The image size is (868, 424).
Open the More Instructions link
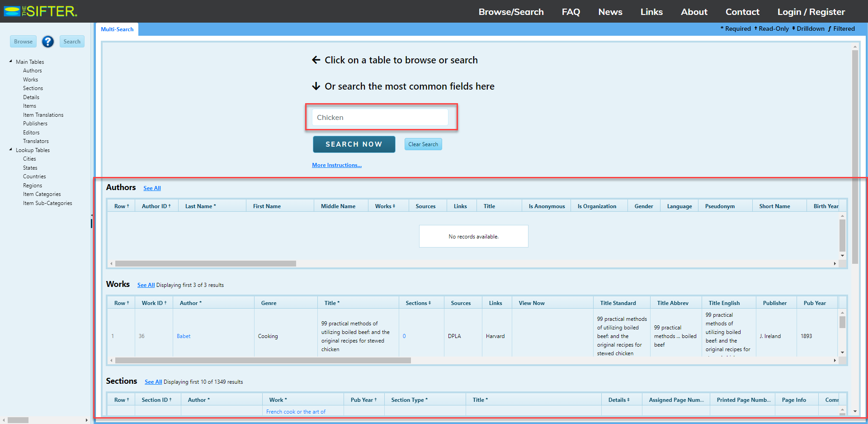336,165
